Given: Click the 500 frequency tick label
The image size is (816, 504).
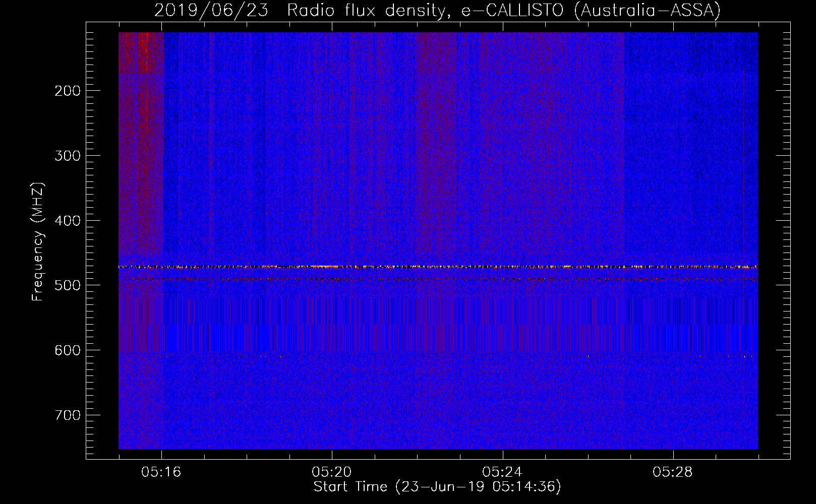Looking at the screenshot, I should (x=68, y=285).
